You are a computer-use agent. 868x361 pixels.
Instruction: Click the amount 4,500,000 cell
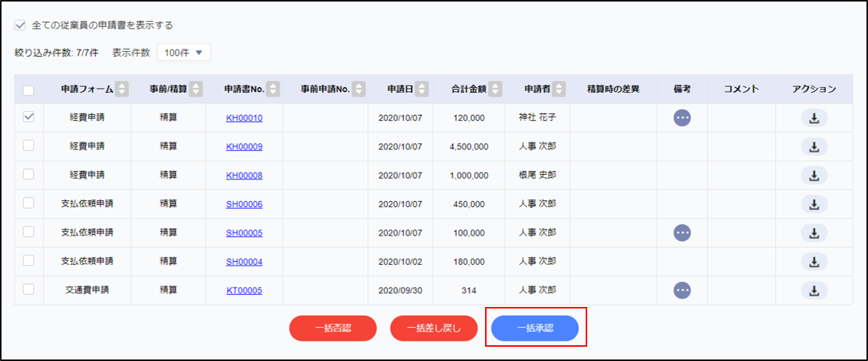(x=469, y=146)
